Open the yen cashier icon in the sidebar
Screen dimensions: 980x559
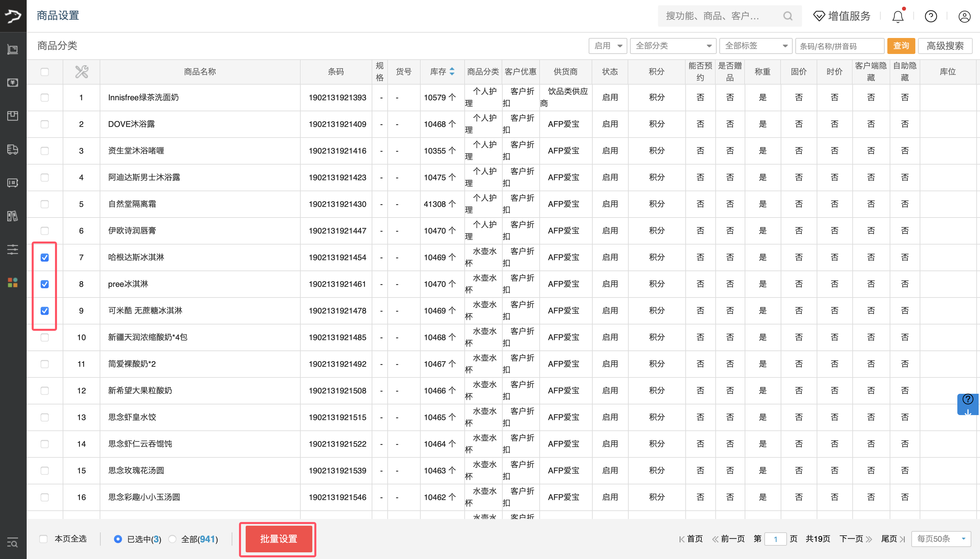coord(13,83)
